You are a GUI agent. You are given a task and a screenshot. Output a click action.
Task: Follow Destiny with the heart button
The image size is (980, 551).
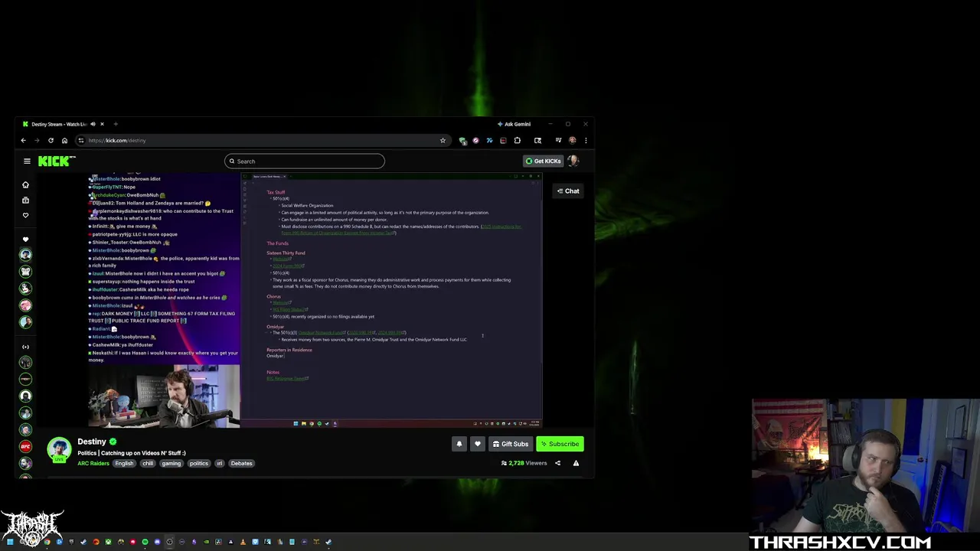point(478,444)
